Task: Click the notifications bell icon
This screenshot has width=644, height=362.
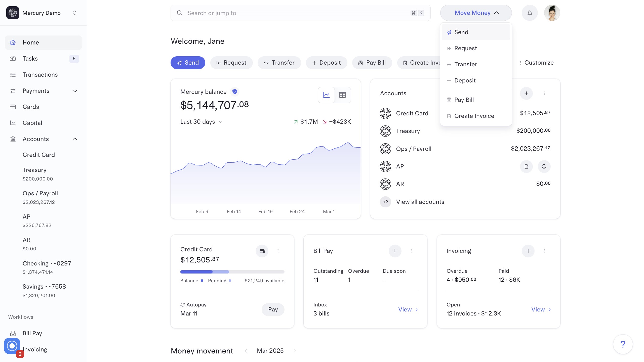Action: [530, 13]
